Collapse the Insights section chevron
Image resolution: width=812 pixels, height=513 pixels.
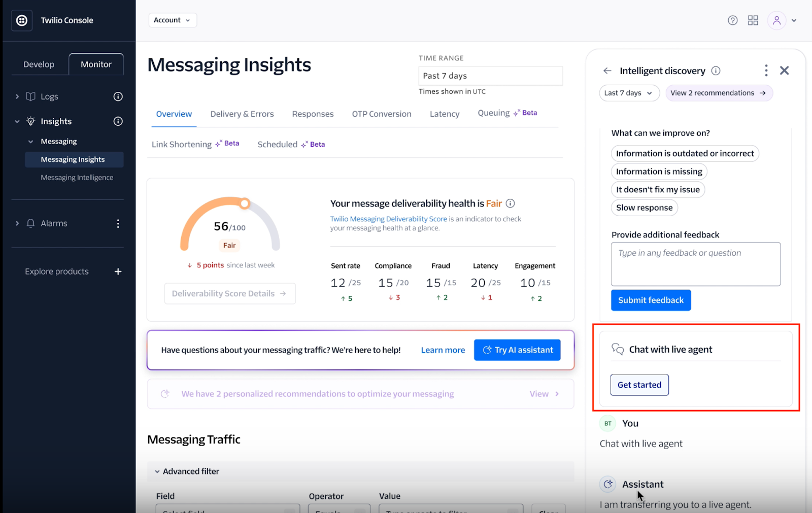click(17, 121)
